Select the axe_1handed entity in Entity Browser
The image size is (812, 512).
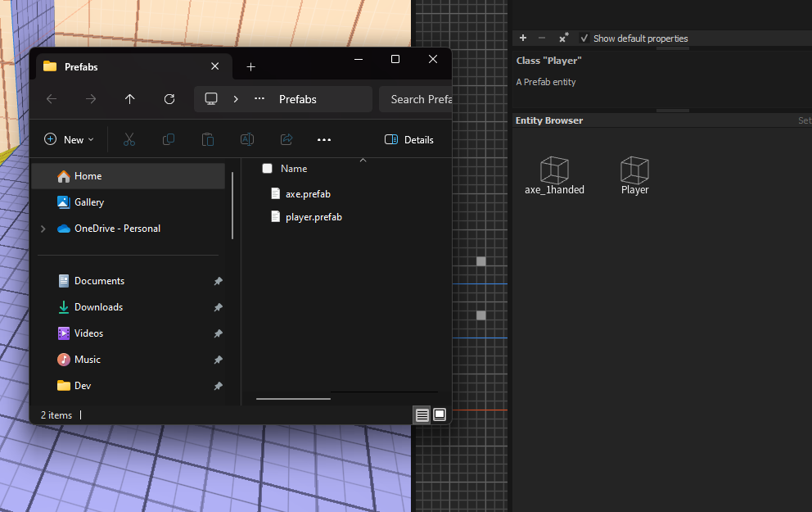point(554,175)
